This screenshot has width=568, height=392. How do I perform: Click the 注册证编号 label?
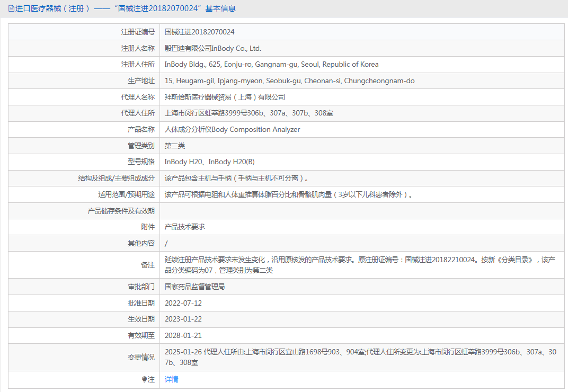[138, 32]
